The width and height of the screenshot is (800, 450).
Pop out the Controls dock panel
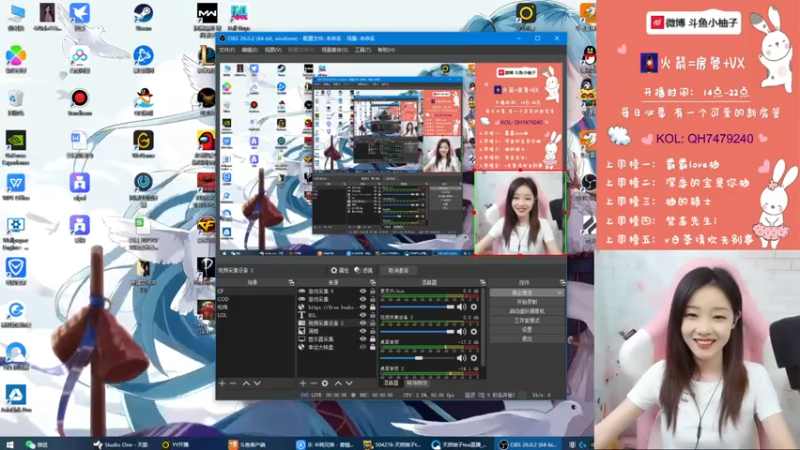pos(562,282)
